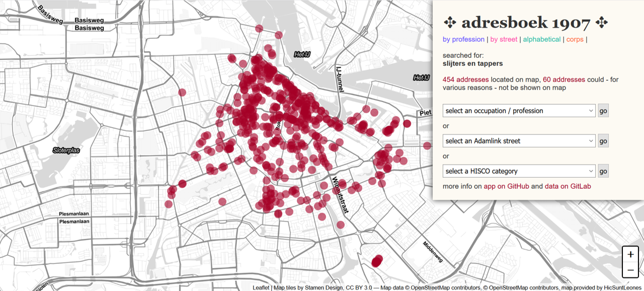
Task: Click the Wibautstraat map label
Action: pos(340,195)
